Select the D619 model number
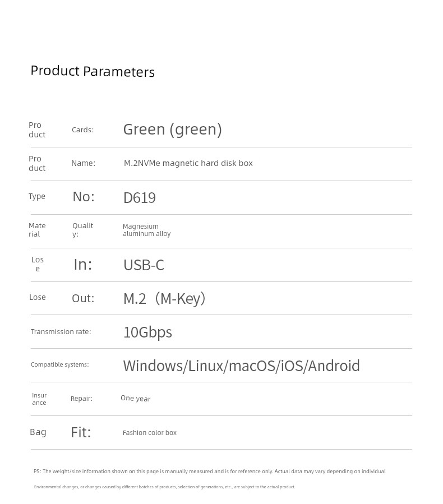Screen dimensions: 443x504 coord(140,197)
